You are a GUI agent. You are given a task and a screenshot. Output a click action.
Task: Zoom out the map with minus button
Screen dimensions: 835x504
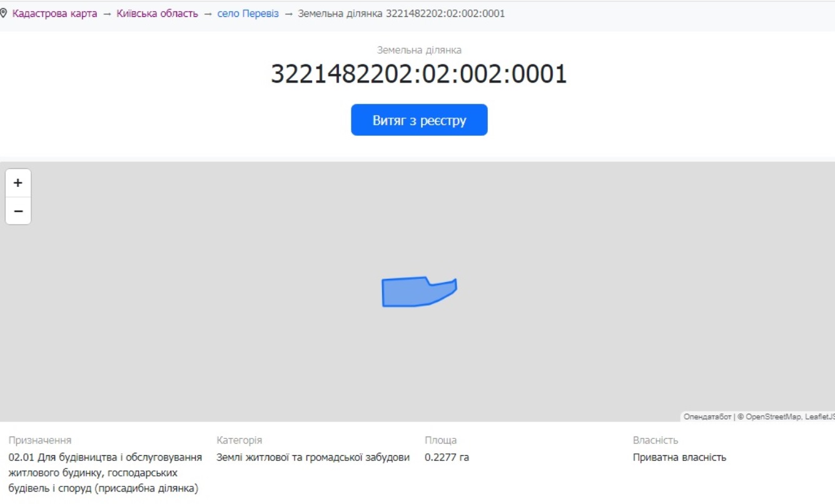(18, 211)
